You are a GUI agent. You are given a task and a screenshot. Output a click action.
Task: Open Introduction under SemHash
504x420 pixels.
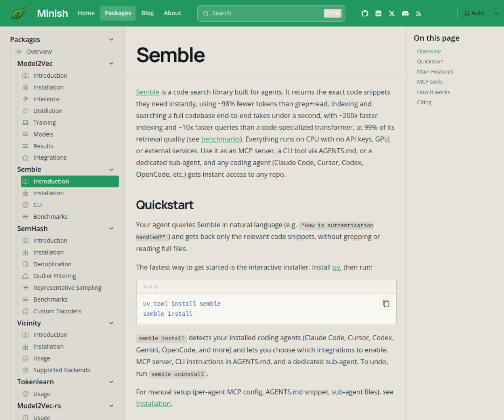click(x=70, y=240)
